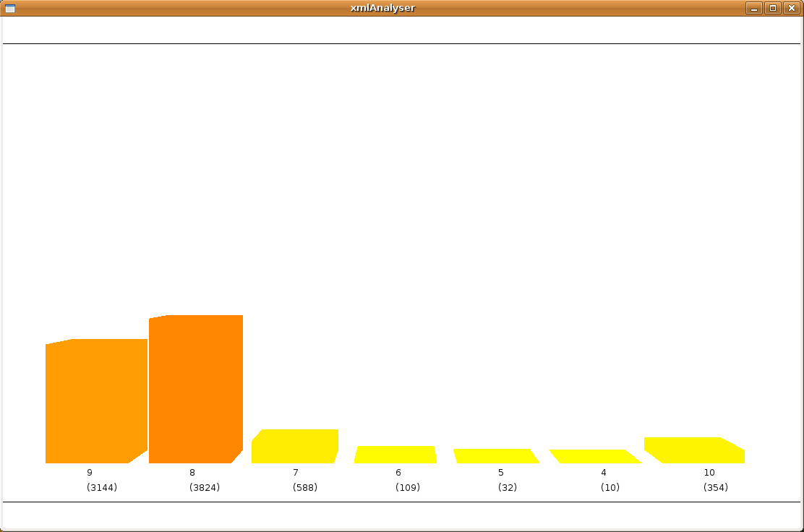Click the count text (109)
This screenshot has width=804, height=532.
point(408,487)
